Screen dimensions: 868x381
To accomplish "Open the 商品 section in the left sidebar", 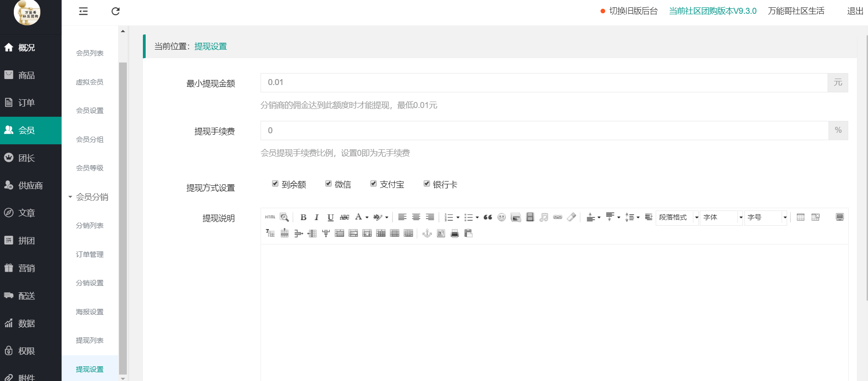I will [26, 75].
